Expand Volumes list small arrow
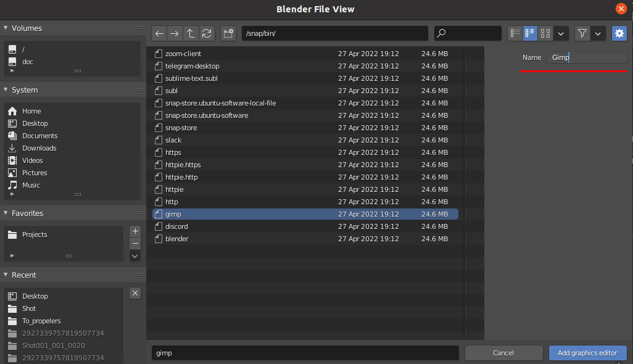This screenshot has height=364, width=633. coord(12,70)
